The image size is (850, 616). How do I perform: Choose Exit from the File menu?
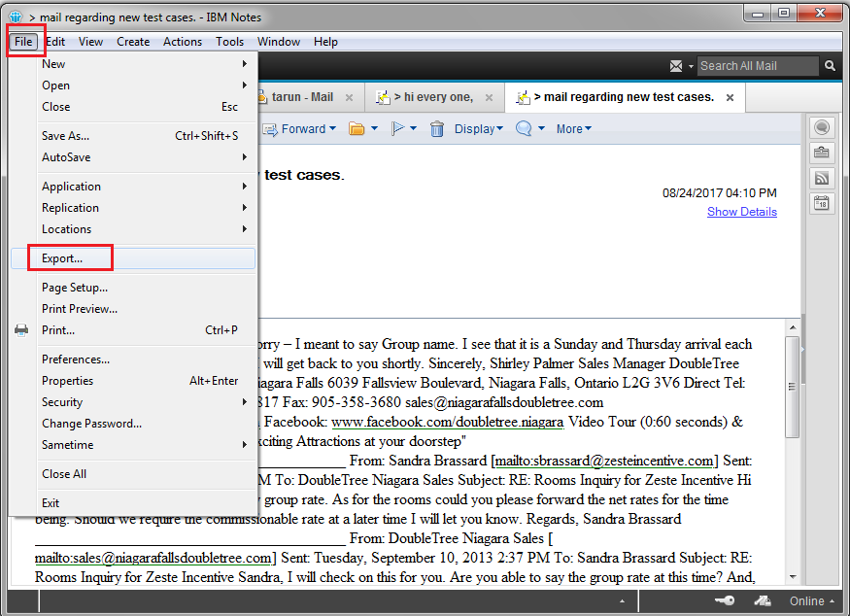click(133, 503)
